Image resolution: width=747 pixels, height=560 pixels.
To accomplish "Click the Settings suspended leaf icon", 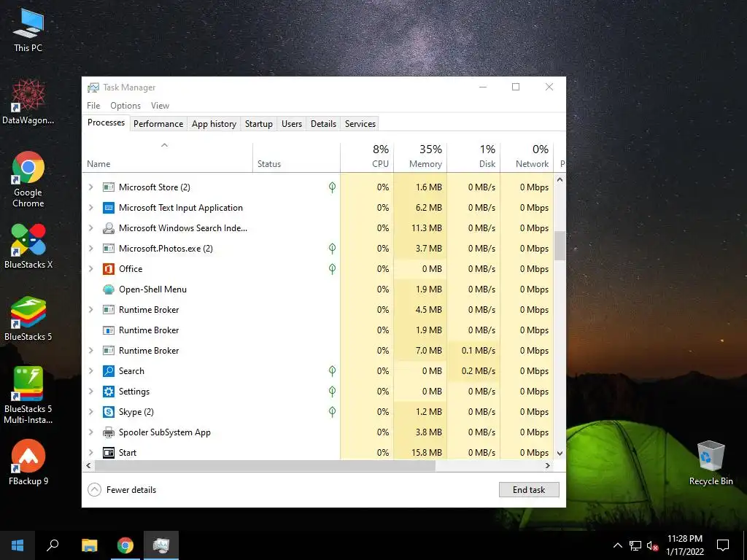I will [x=332, y=392].
